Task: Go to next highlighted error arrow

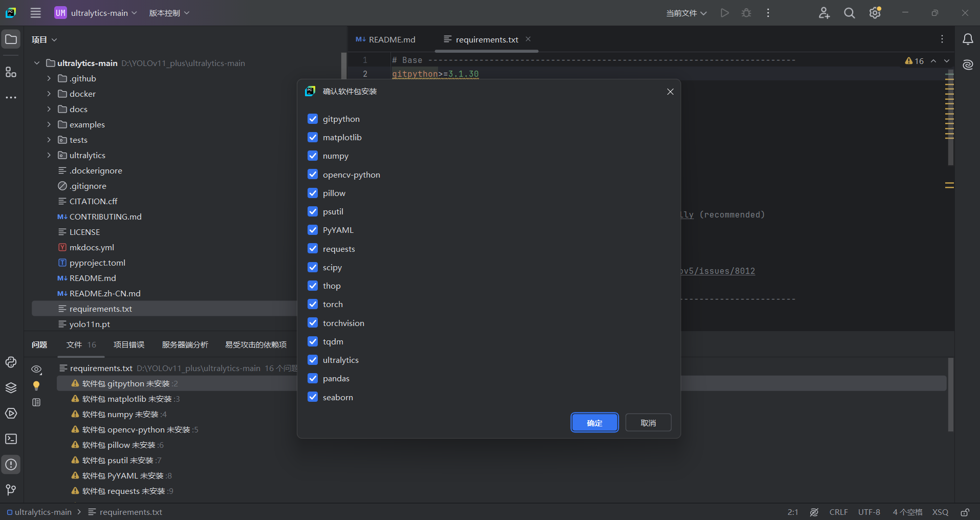Action: coord(947,61)
